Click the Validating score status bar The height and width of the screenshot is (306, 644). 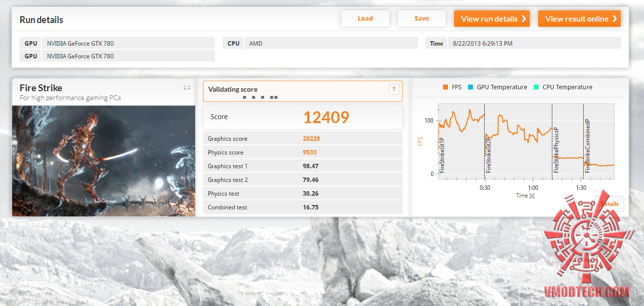(x=302, y=91)
